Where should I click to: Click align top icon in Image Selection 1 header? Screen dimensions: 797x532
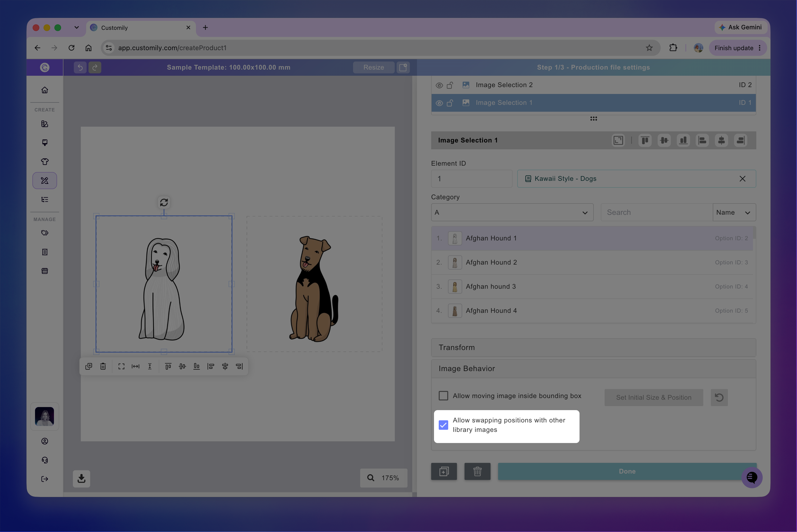tap(645, 141)
